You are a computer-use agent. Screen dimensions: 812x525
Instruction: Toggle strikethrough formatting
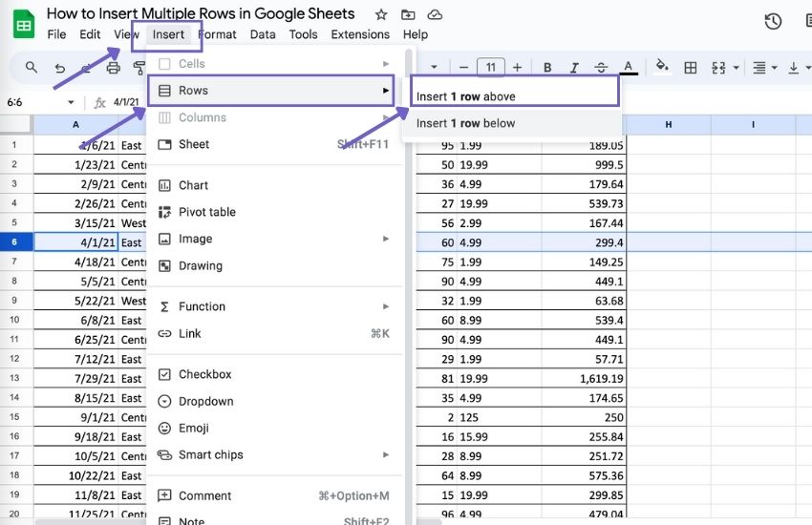click(601, 68)
